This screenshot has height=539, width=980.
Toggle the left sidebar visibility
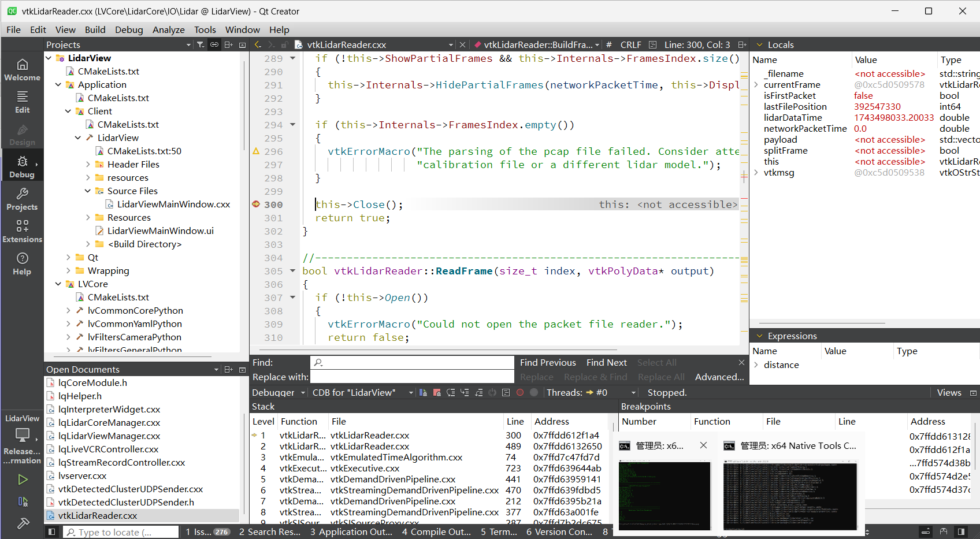pos(52,532)
